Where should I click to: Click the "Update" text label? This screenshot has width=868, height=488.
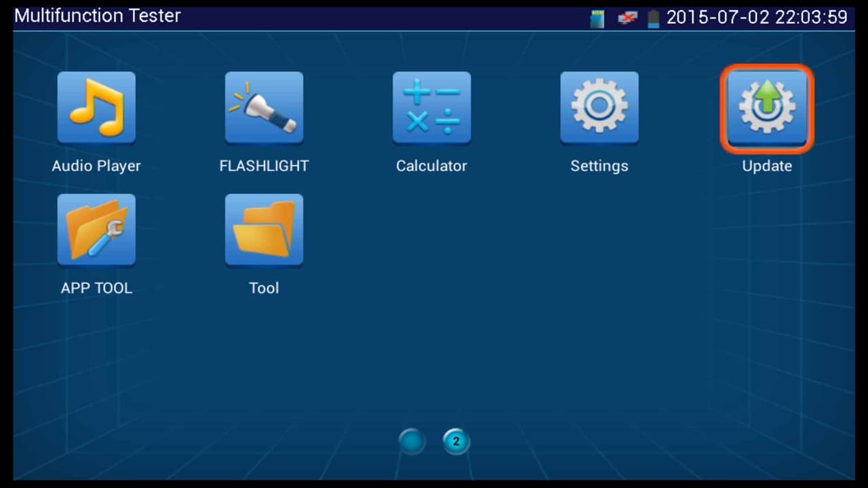tap(766, 166)
